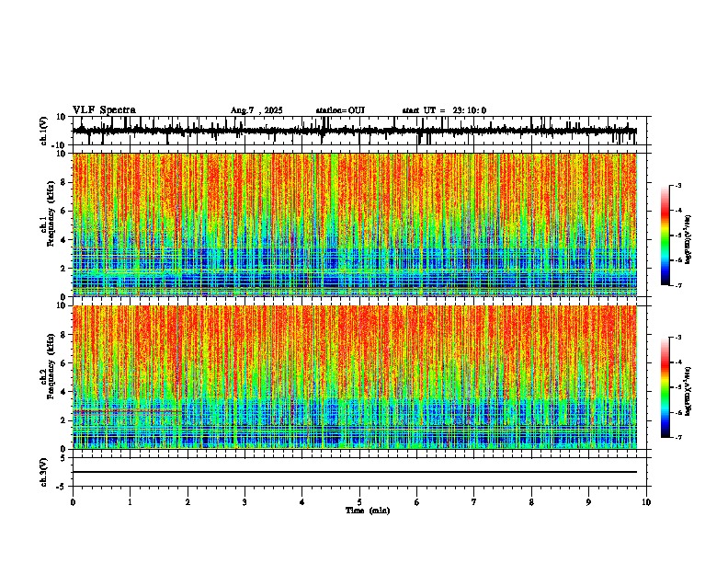Click the "10" tick on the Time axis
The image size is (728, 563).
click(x=646, y=502)
